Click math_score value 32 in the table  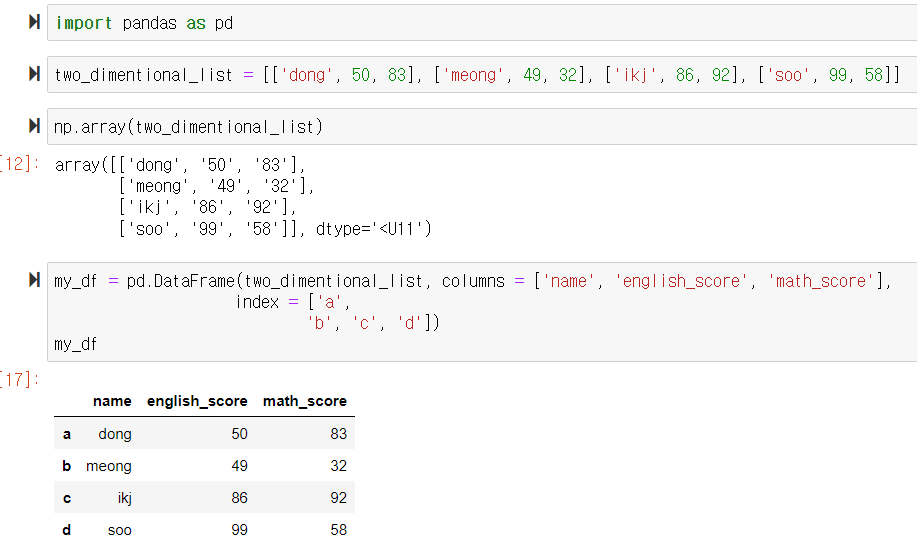click(x=339, y=466)
